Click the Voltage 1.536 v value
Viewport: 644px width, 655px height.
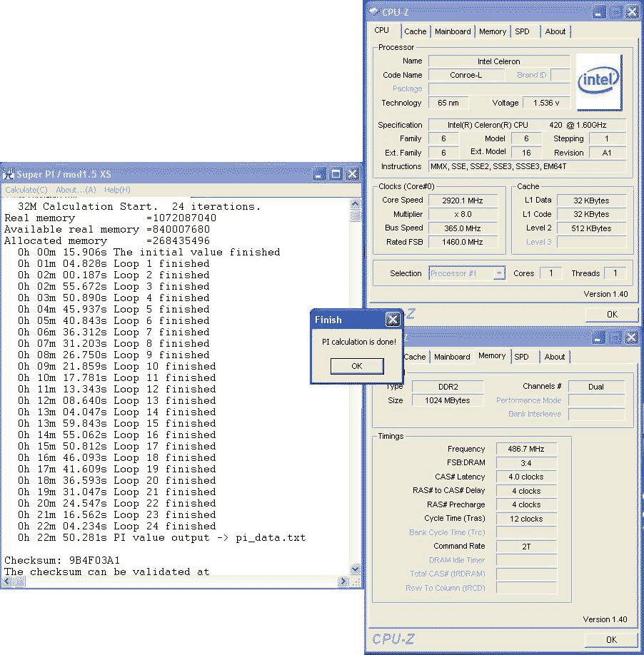[546, 103]
